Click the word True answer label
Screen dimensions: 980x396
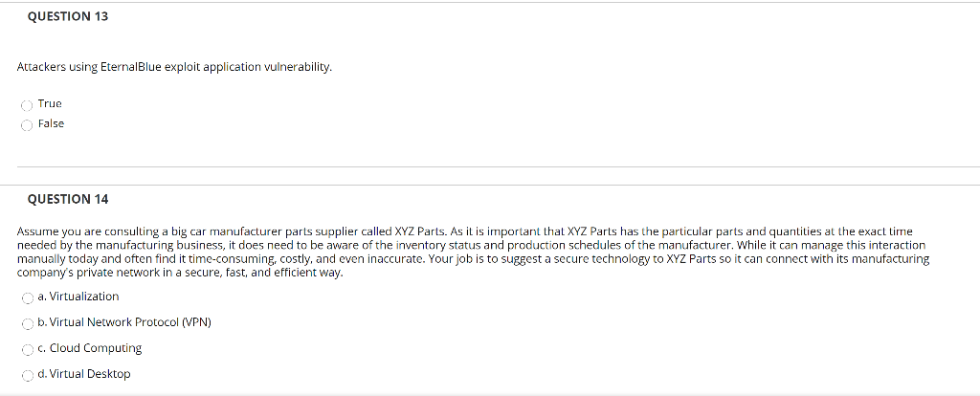(x=50, y=103)
